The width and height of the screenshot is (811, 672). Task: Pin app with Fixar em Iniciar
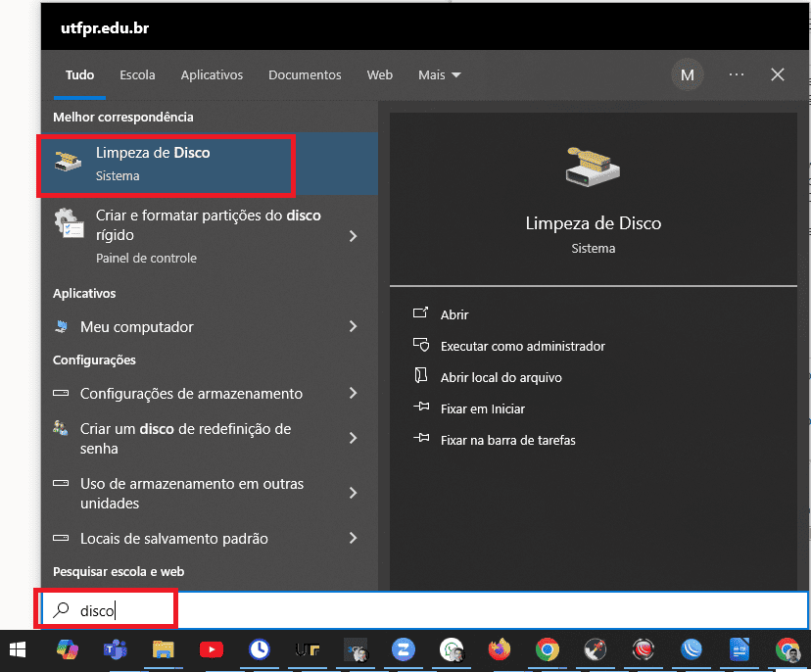pos(482,408)
